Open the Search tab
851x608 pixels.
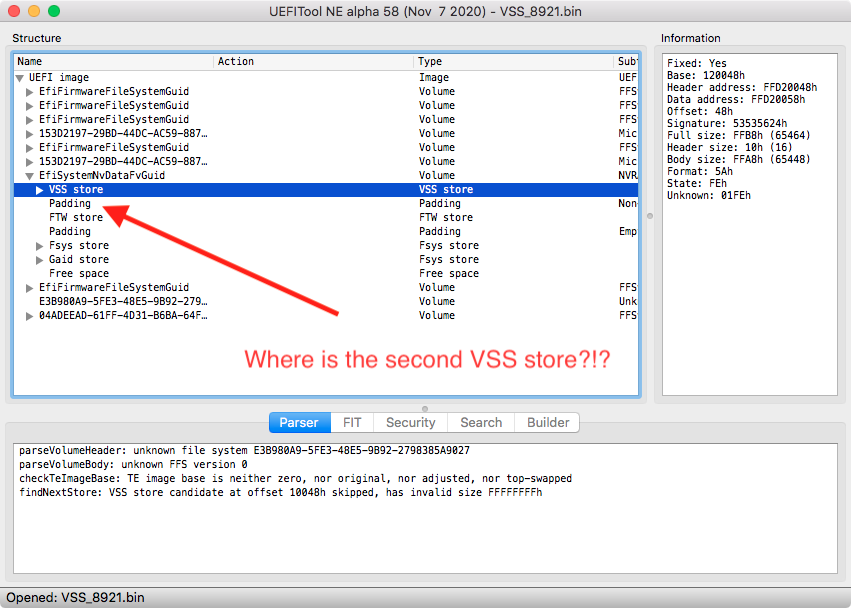click(481, 422)
